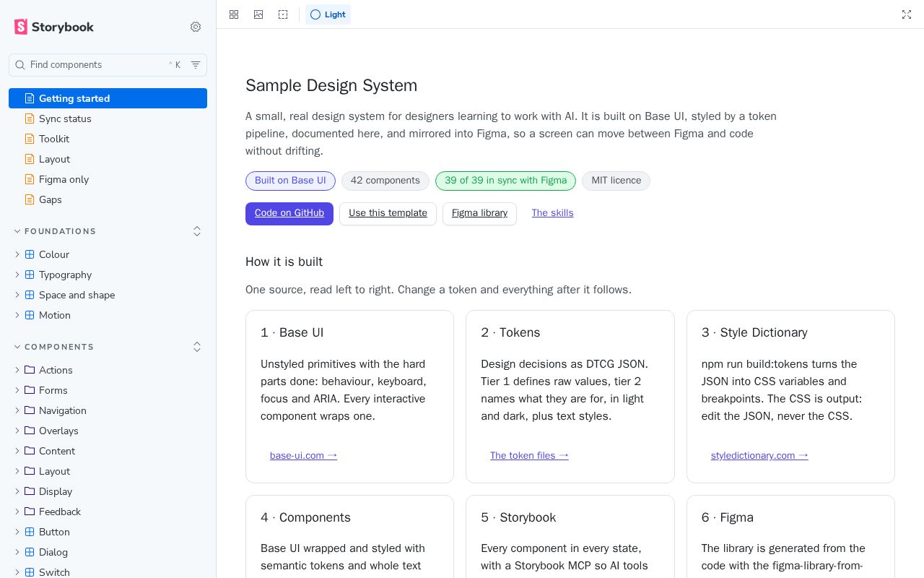Image resolution: width=924 pixels, height=578 pixels.
Task: Expand the Dialog component chevron
Action: pos(17,552)
